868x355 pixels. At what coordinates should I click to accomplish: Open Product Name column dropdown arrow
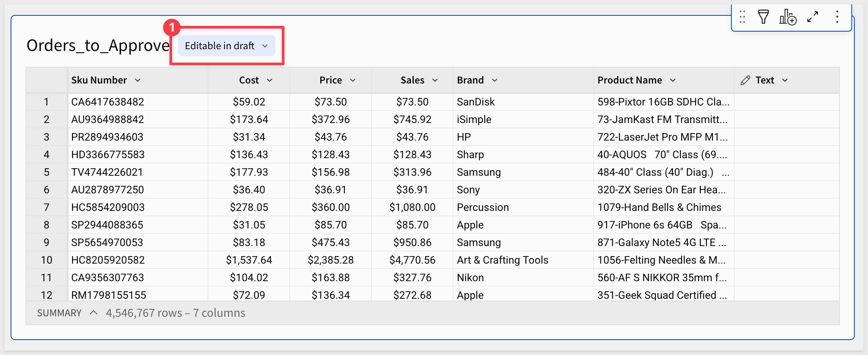[x=673, y=80]
